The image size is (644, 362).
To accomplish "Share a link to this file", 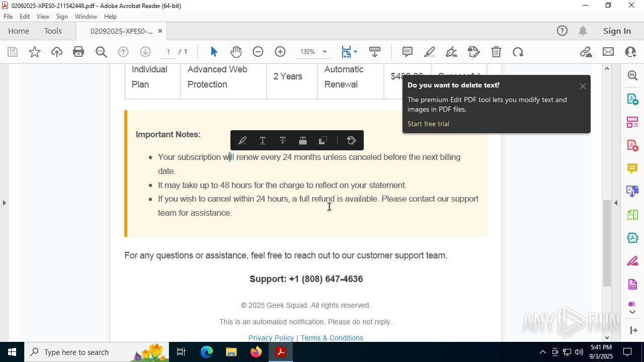I will click(x=586, y=52).
